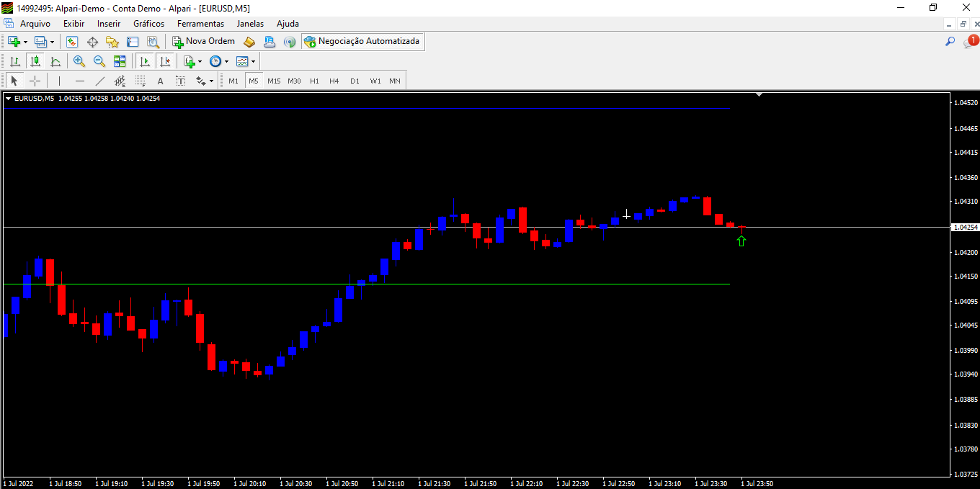The image size is (980, 489).
Task: Expand the indicators list dropdown arrow
Action: 200,61
